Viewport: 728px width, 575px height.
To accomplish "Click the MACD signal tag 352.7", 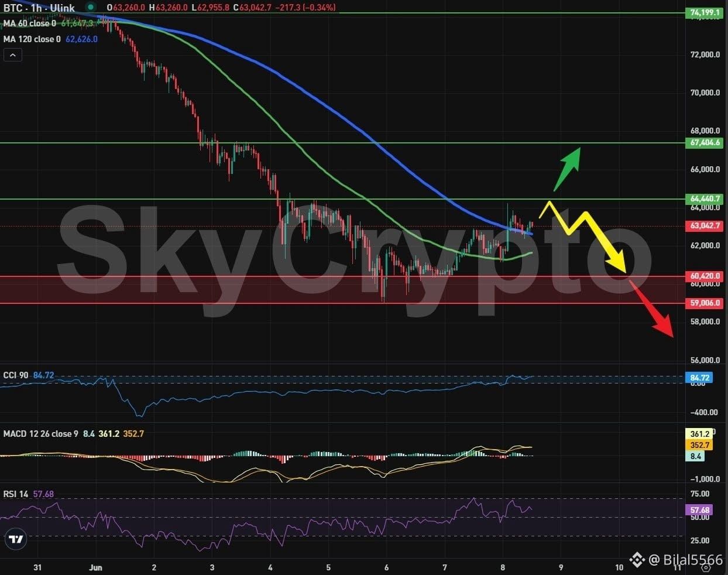I will pos(699,445).
